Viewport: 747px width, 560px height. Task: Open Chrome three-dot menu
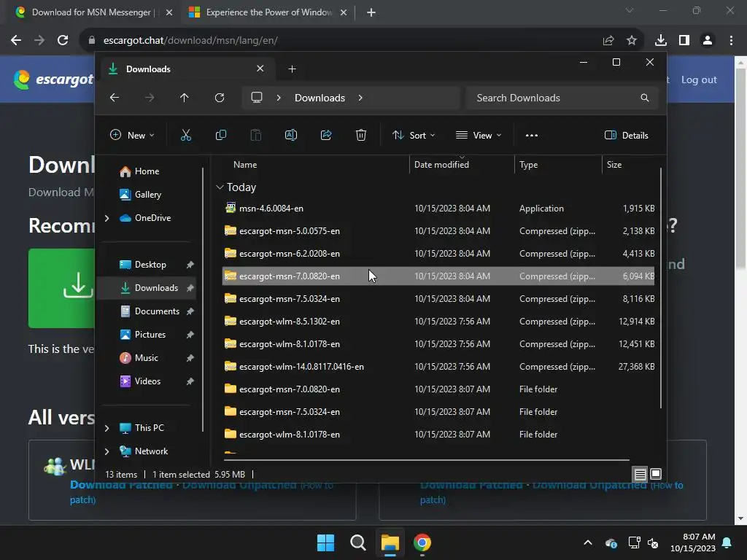point(731,41)
